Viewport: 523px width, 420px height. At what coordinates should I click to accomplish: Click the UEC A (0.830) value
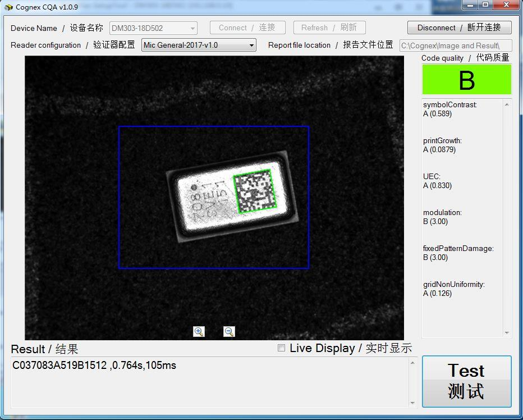(437, 186)
